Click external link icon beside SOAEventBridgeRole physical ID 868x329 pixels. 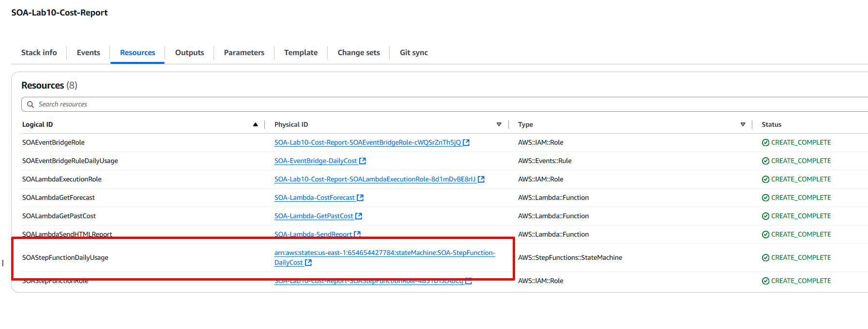click(466, 143)
